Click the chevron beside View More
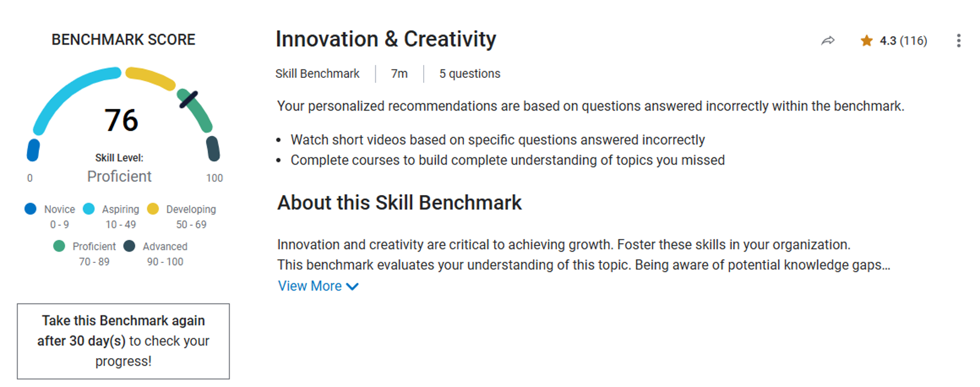Image resolution: width=980 pixels, height=387 pixels. pos(353,287)
